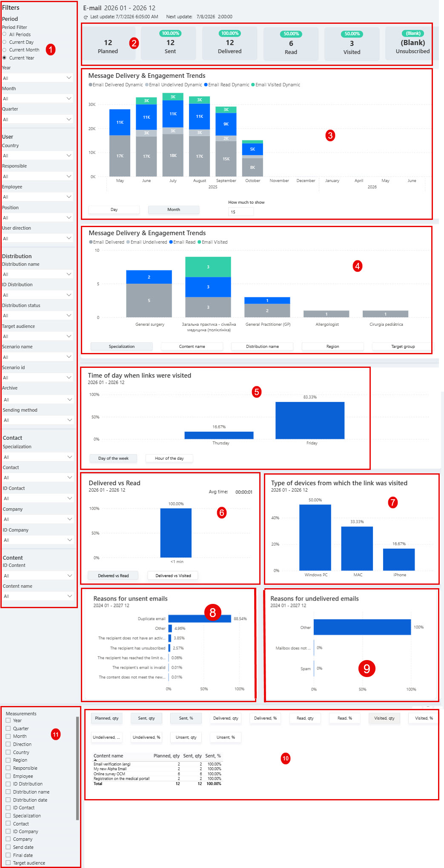Switch trends chart to Day view
The image size is (444, 868).
[114, 210]
